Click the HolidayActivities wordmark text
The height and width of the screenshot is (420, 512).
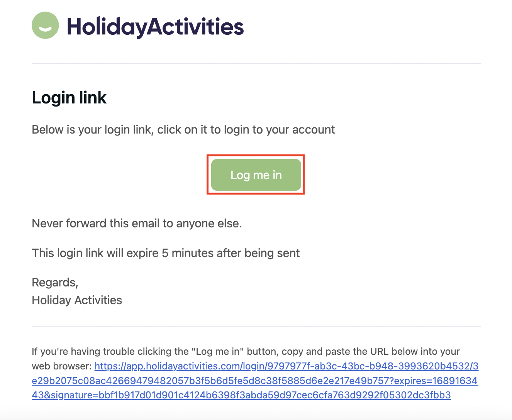point(155,27)
